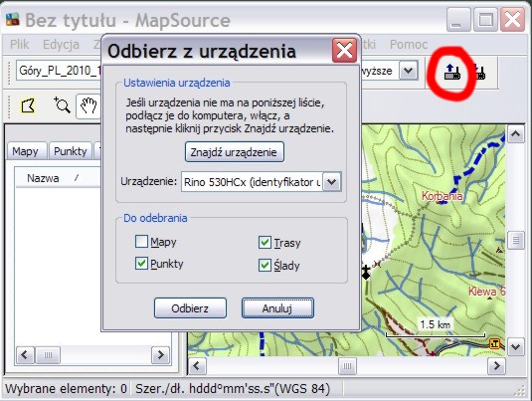The width and height of the screenshot is (532, 401).
Task: Click the WGS 84 coordinate format status
Action: tap(233, 388)
